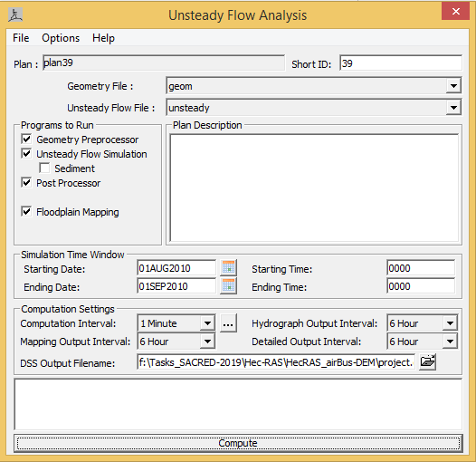Viewport: 476px width, 462px height.
Task: Click the Compute button
Action: (x=238, y=443)
